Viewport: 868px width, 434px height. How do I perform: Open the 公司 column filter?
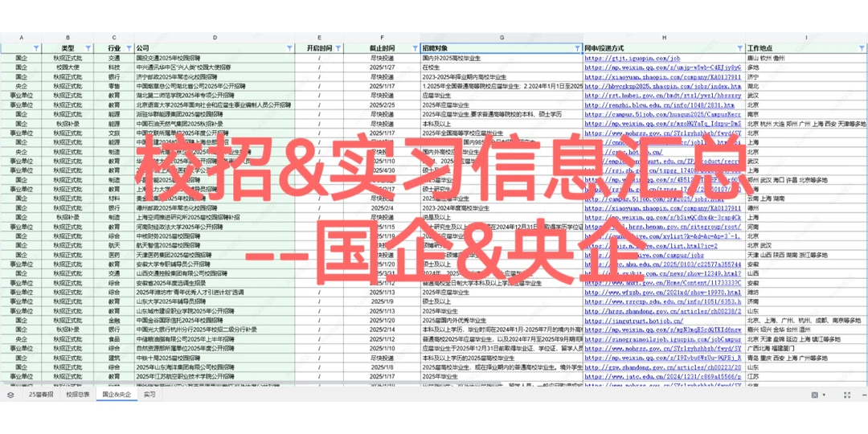point(289,48)
